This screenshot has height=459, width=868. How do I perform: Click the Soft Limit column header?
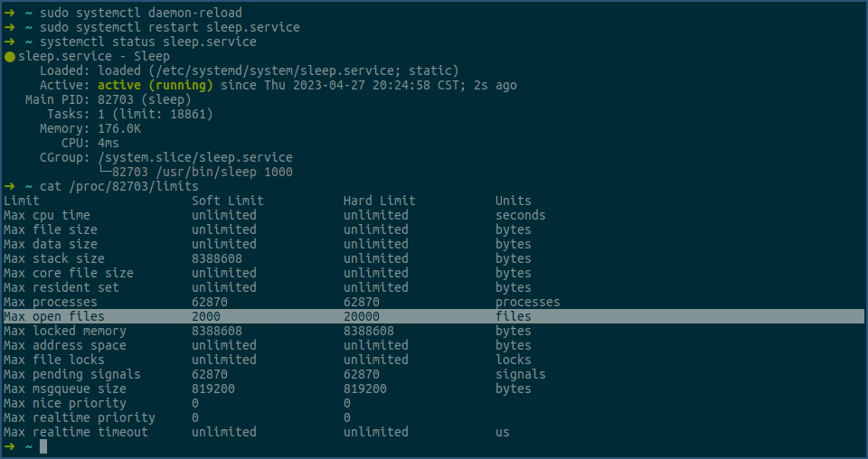228,201
